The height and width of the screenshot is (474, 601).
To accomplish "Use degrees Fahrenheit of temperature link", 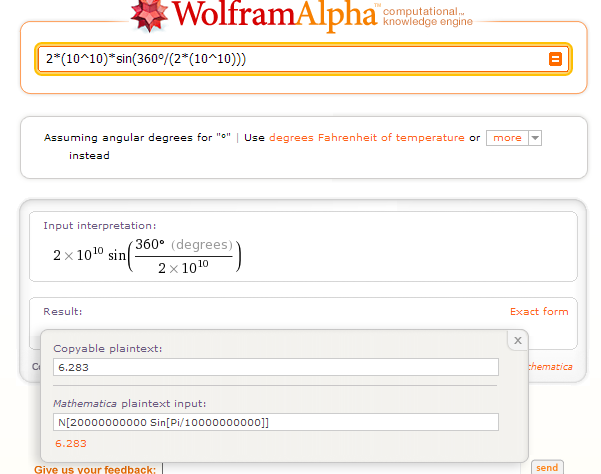I will click(x=367, y=138).
